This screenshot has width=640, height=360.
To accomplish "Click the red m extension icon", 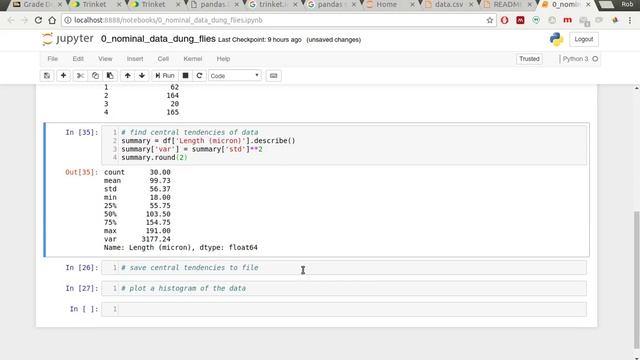I will point(567,20).
